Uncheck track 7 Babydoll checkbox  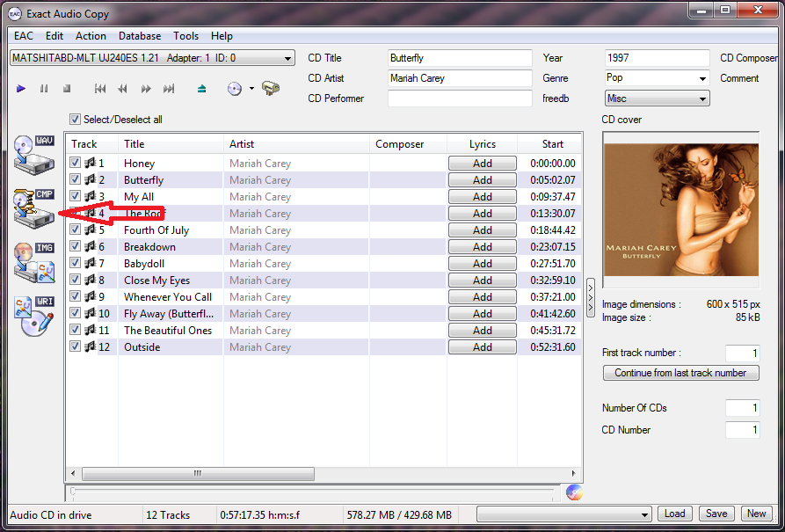point(75,263)
